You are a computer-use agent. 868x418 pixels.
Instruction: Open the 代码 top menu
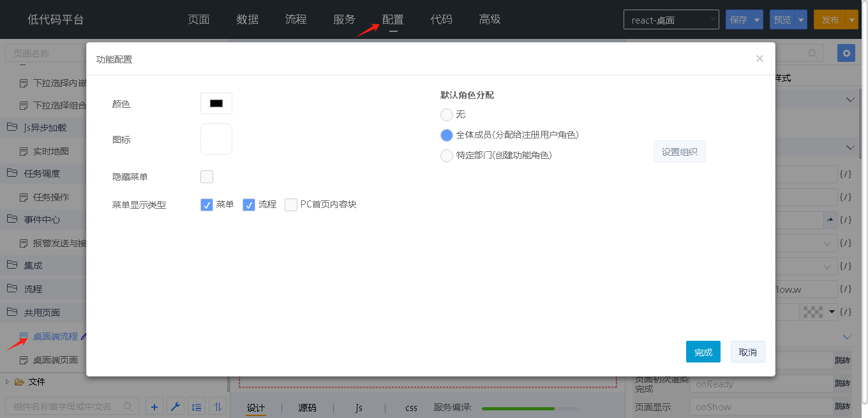point(441,20)
